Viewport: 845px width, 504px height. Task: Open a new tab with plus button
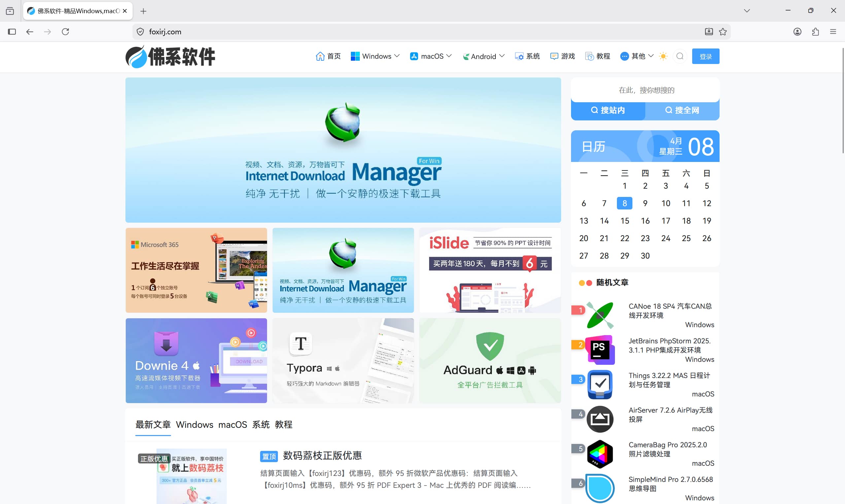143,11
